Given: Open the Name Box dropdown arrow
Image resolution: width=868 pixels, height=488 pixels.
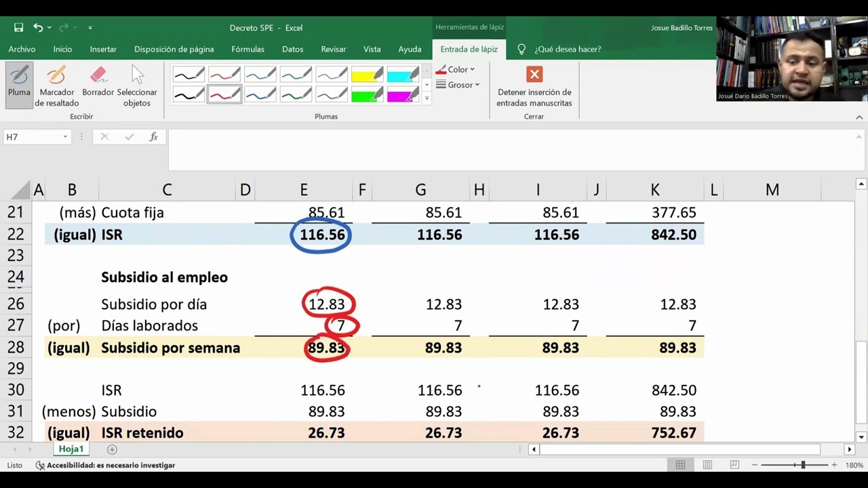Looking at the screenshot, I should click(65, 137).
